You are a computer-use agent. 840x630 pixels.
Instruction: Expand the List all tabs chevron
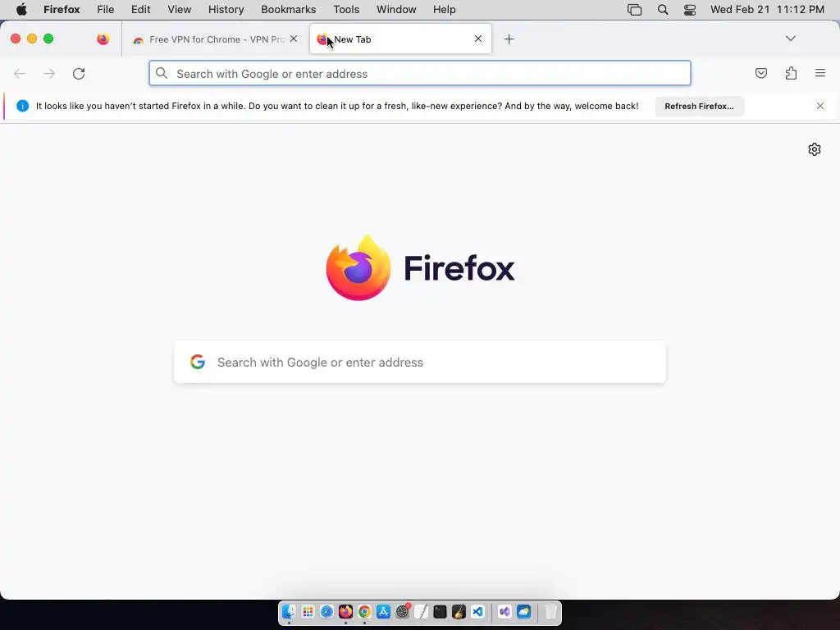790,39
